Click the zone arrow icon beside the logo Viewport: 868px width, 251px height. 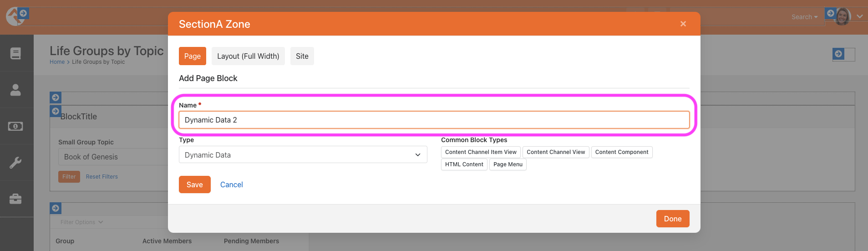[23, 13]
